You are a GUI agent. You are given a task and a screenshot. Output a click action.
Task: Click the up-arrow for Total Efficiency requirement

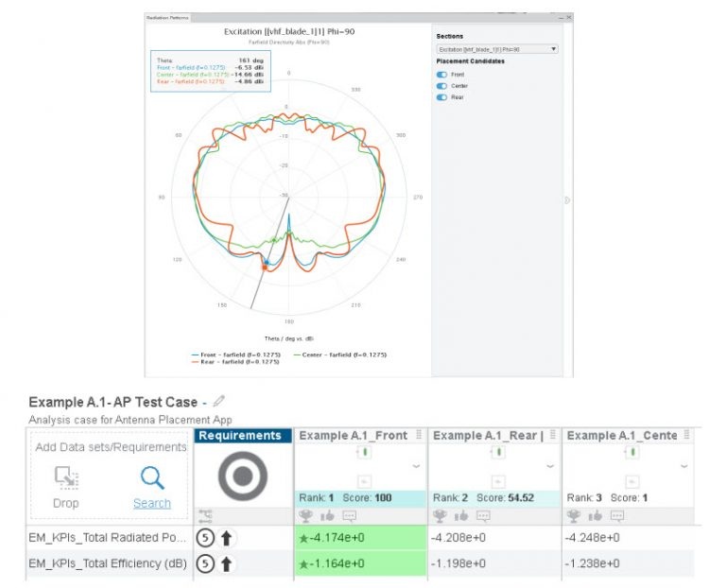tap(226, 563)
